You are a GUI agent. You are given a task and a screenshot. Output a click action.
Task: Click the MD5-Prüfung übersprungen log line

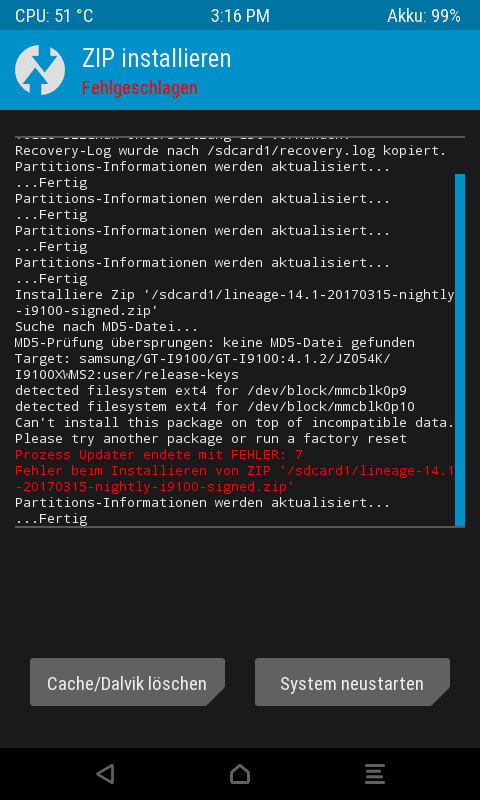215,342
